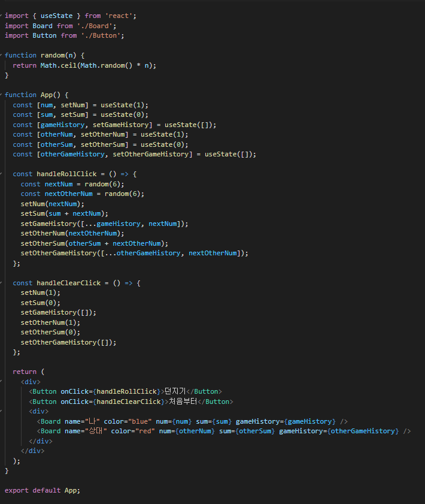
Task: Click 'otherSum + nextOtherNum' expression
Action: pyautogui.click(x=114, y=243)
